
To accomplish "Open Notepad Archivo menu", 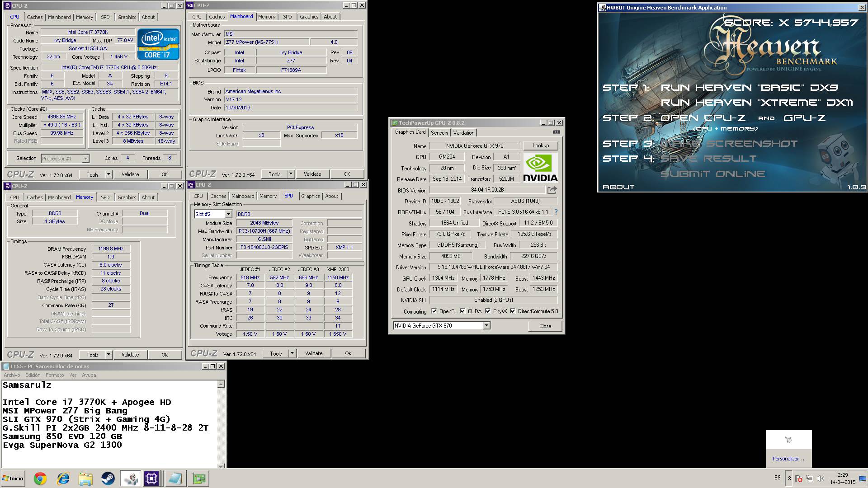I will pyautogui.click(x=12, y=375).
